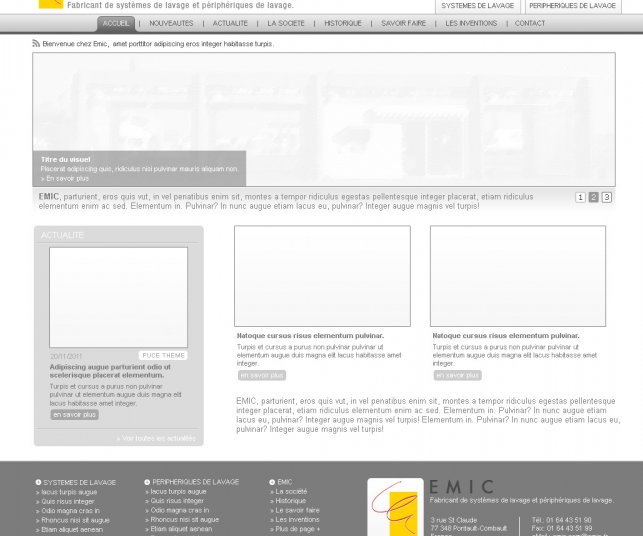Open the Nouveautés menu item
The width and height of the screenshot is (643, 536).
(171, 23)
